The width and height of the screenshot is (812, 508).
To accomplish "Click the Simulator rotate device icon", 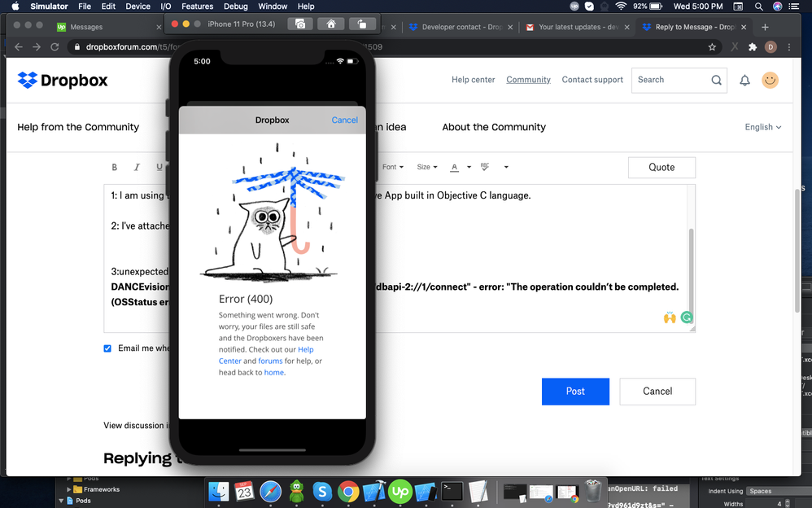I will coord(362,24).
